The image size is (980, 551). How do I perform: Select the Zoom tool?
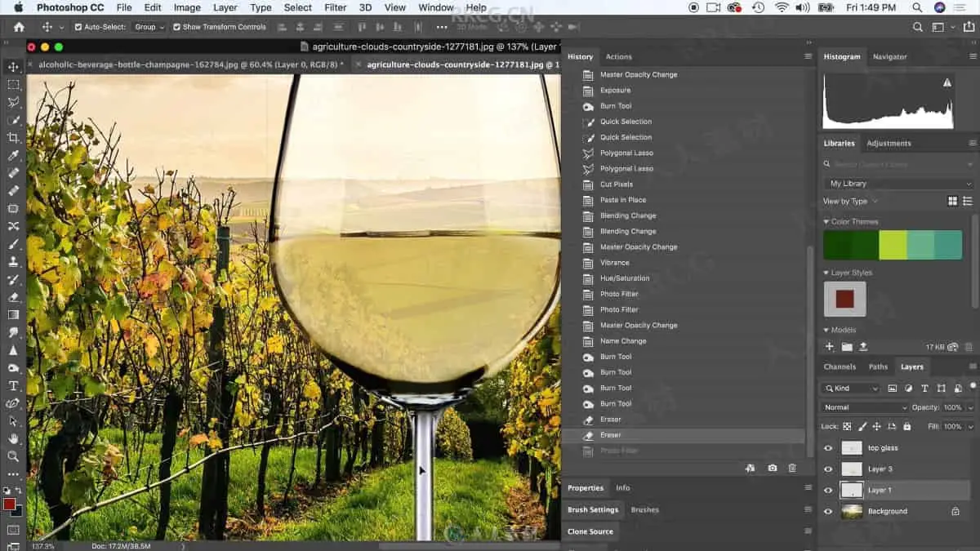coord(13,456)
